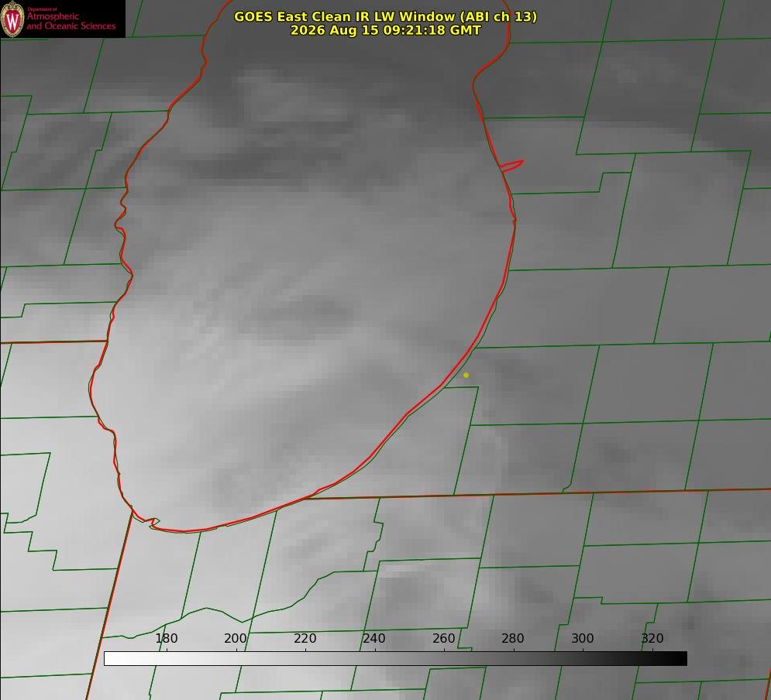Click the Atmospheric and Oceanic Sciences text

click(71, 21)
